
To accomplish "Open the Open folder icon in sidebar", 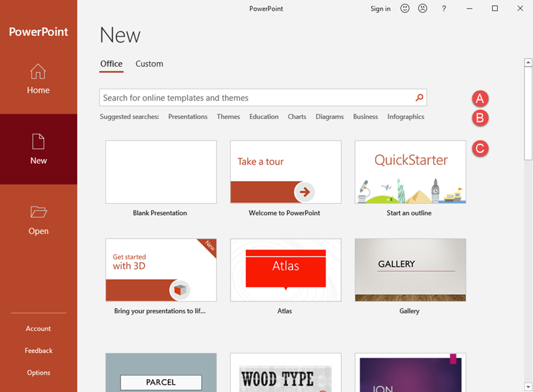I will pyautogui.click(x=38, y=212).
